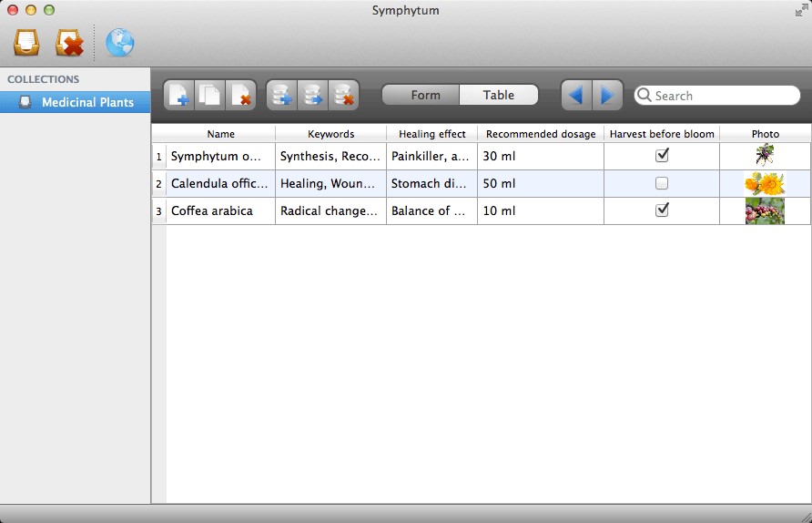The image size is (812, 523).
Task: Sort by the Recommended dosage column header
Action: (541, 134)
